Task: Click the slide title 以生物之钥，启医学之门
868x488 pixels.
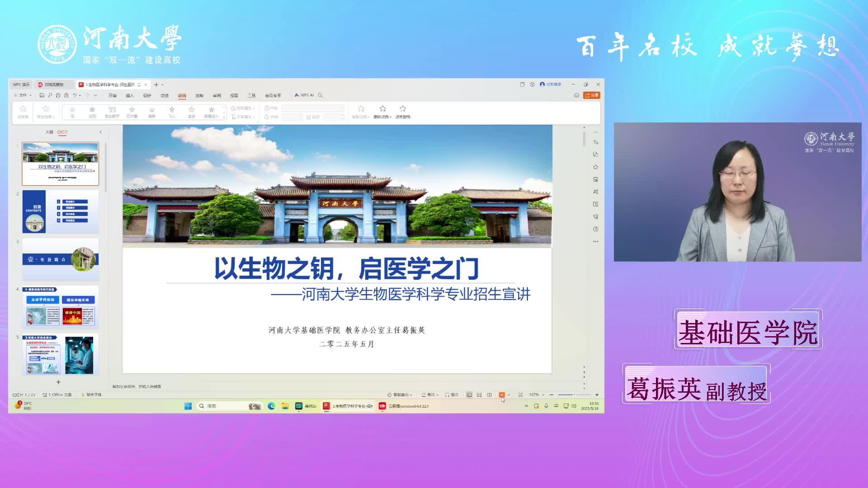Action: coord(346,268)
